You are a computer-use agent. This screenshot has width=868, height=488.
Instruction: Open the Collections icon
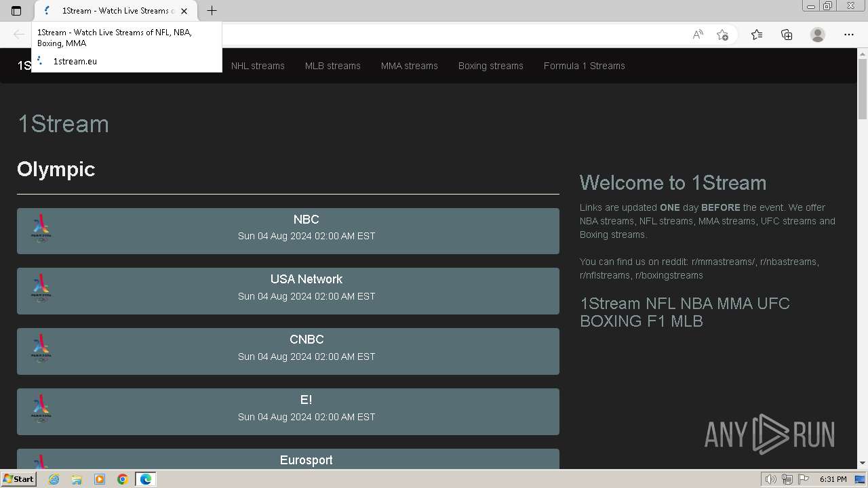click(787, 35)
